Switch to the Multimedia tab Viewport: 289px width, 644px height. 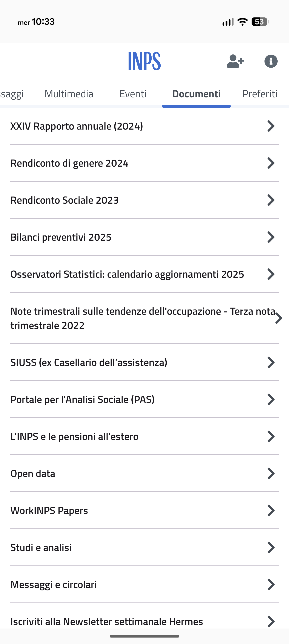(69, 94)
